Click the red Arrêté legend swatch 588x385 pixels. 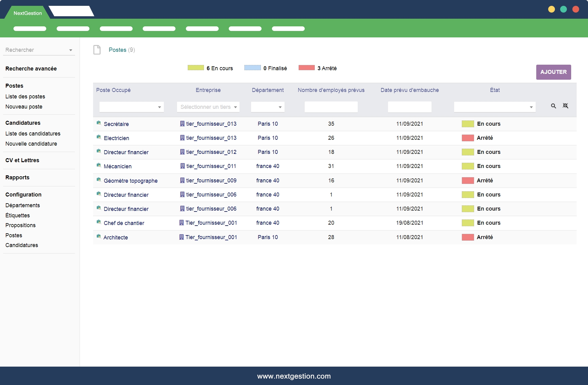point(307,68)
